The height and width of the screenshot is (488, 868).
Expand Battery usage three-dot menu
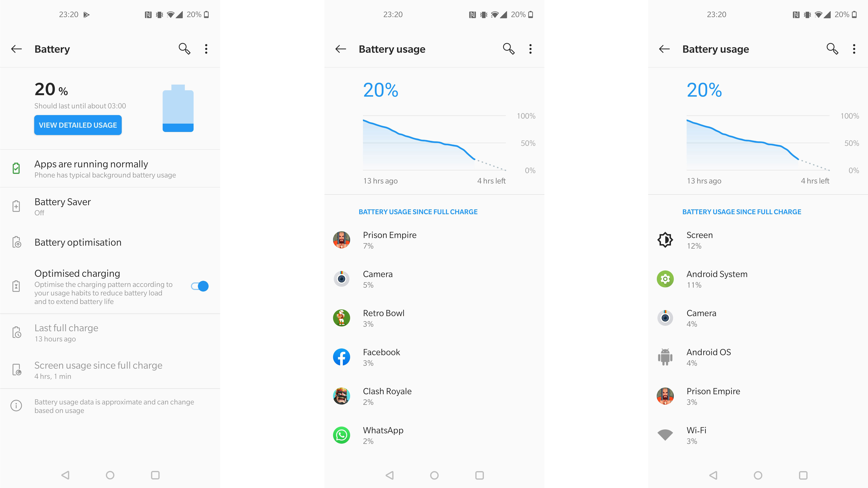tap(530, 49)
